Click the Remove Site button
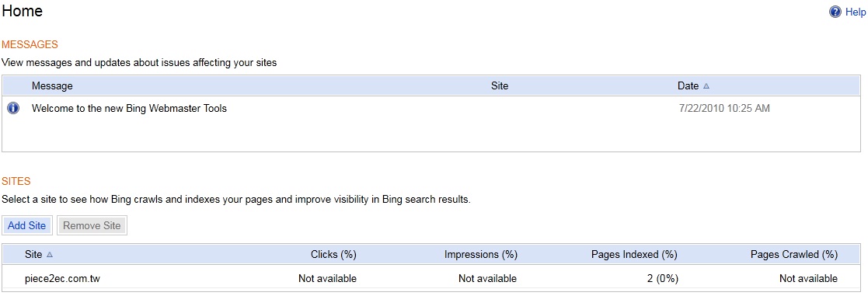The height and width of the screenshot is (296, 868). tap(92, 226)
